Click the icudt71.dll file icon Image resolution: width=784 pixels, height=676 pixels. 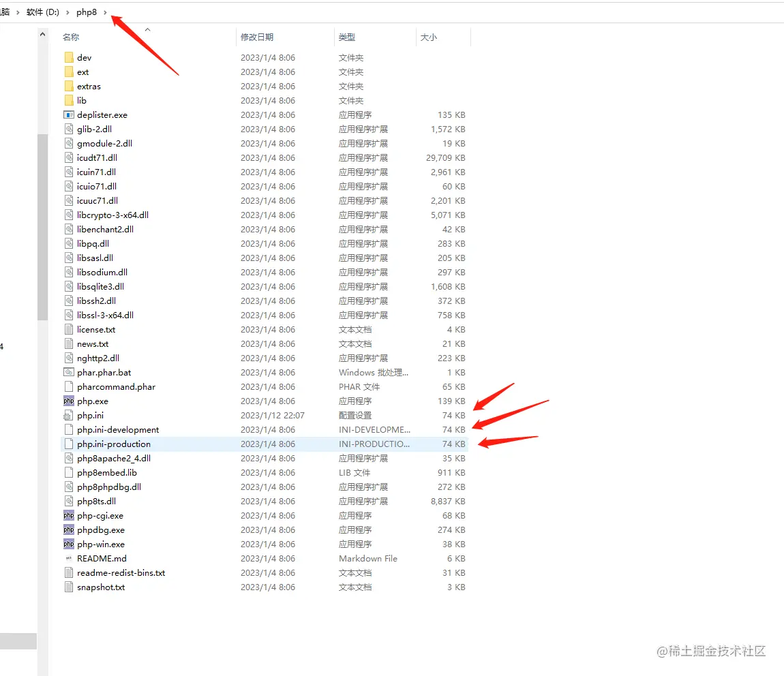pyautogui.click(x=69, y=158)
